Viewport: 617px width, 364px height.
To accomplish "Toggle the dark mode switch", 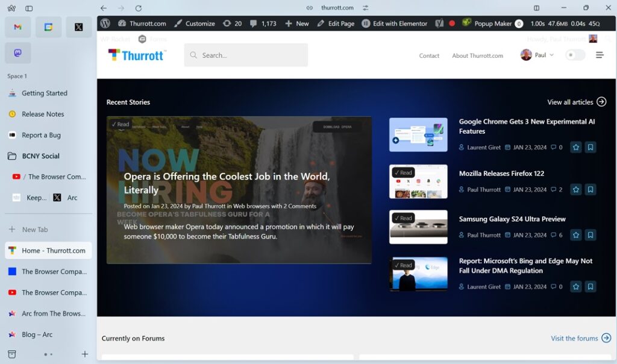I will [575, 55].
